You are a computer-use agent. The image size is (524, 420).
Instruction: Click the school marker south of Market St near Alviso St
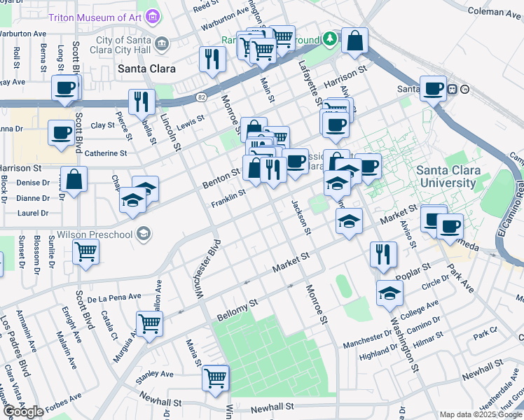[x=349, y=223]
